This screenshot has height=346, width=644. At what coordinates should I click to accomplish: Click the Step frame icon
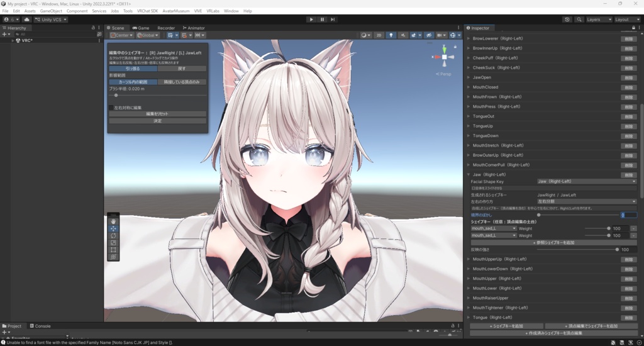click(333, 20)
